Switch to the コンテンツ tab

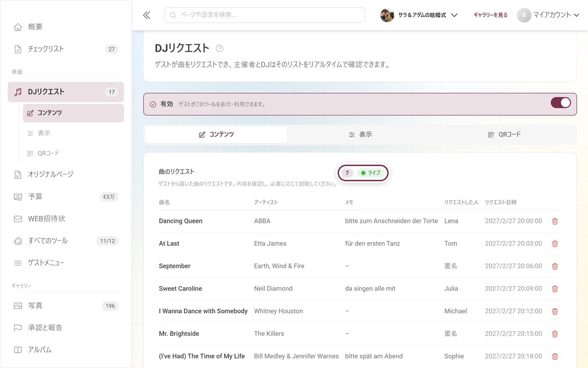216,135
